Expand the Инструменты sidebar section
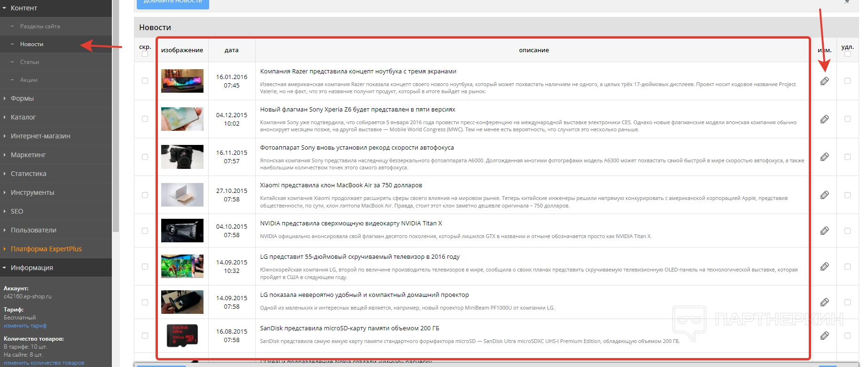Viewport: 868px width, 367px height. (56, 192)
